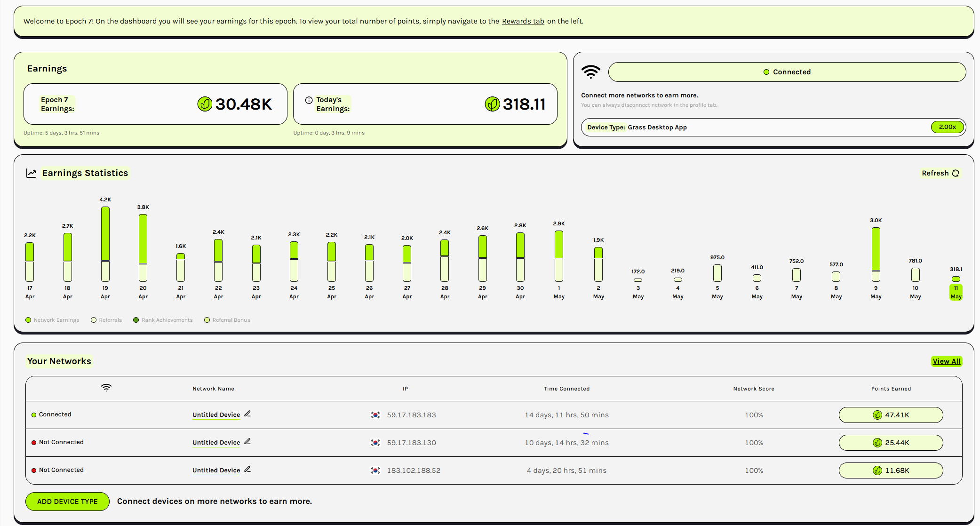Click IP address 59.17.183.183
The height and width of the screenshot is (526, 980).
coord(411,415)
